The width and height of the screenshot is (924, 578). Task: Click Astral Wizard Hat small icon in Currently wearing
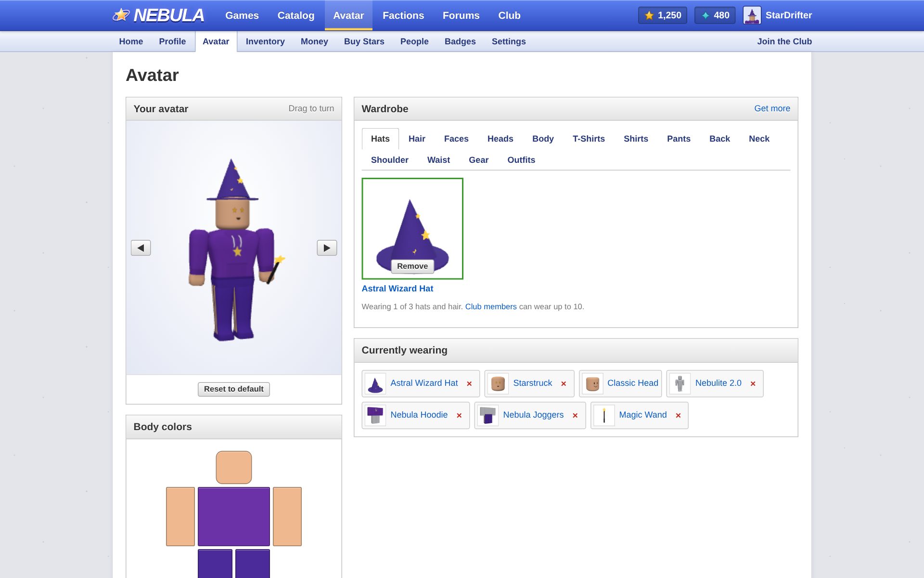tap(375, 384)
